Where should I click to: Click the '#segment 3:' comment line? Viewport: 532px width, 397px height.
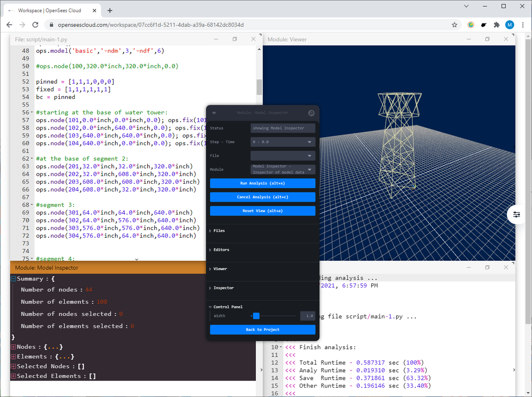click(55, 205)
